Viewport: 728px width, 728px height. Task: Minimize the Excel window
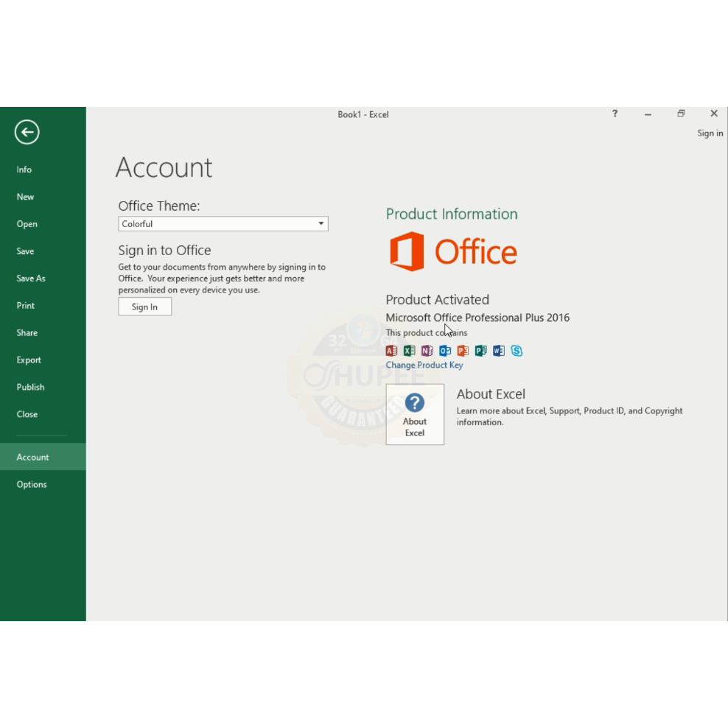click(648, 113)
